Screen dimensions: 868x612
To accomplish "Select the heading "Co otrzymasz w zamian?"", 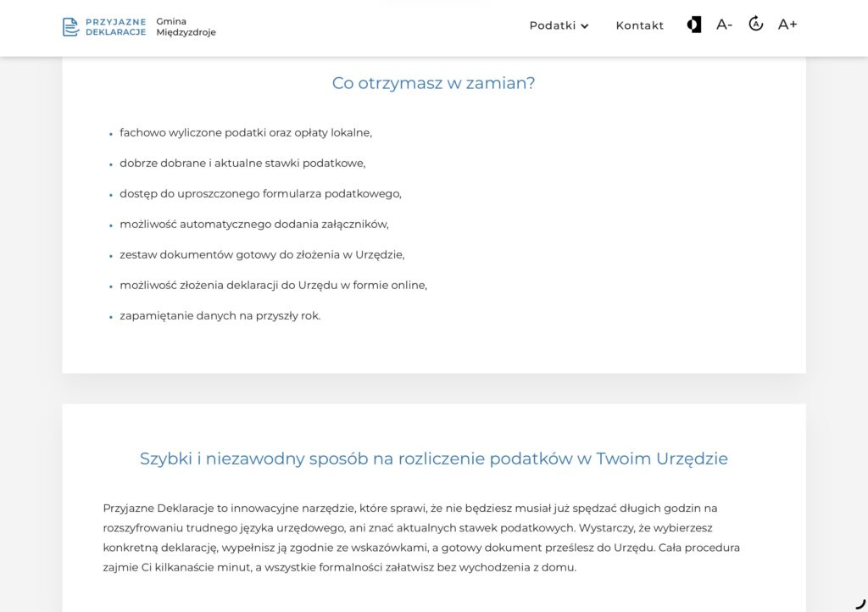I will [433, 83].
